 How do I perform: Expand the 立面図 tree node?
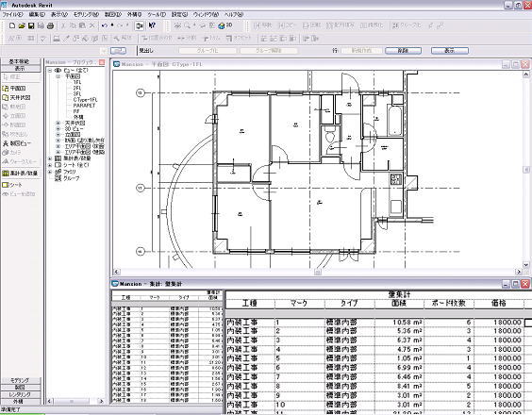(x=58, y=135)
